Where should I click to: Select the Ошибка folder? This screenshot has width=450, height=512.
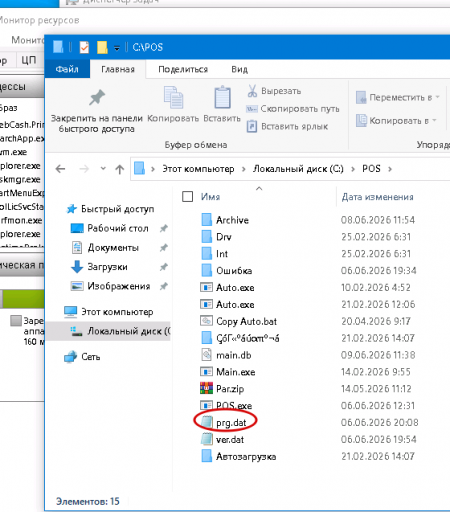[x=227, y=271]
